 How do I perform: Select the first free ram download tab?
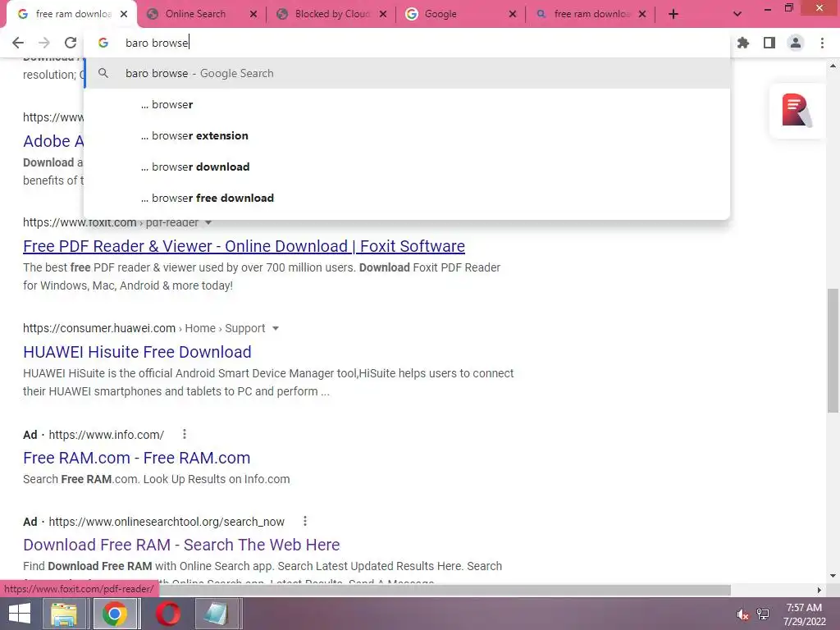tap(73, 15)
